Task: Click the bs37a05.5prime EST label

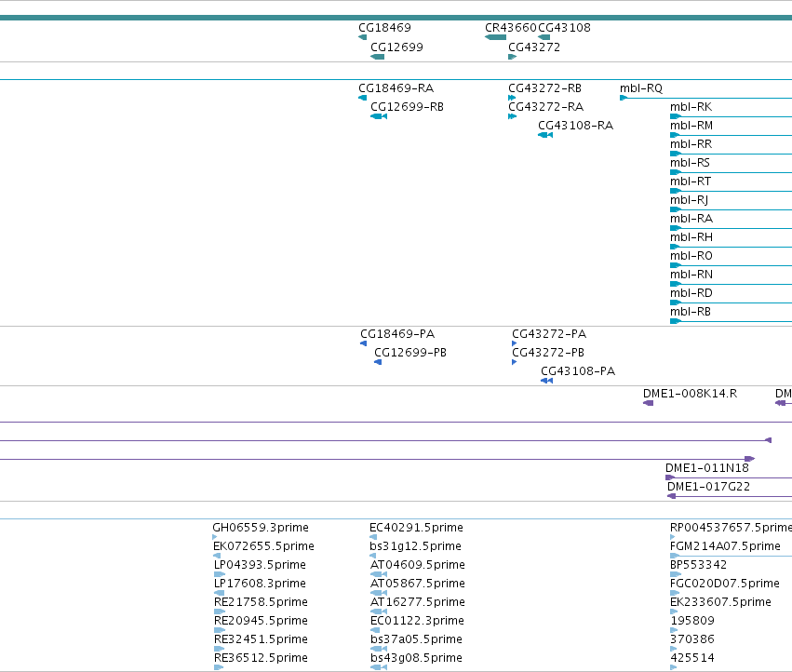Action: click(x=416, y=639)
